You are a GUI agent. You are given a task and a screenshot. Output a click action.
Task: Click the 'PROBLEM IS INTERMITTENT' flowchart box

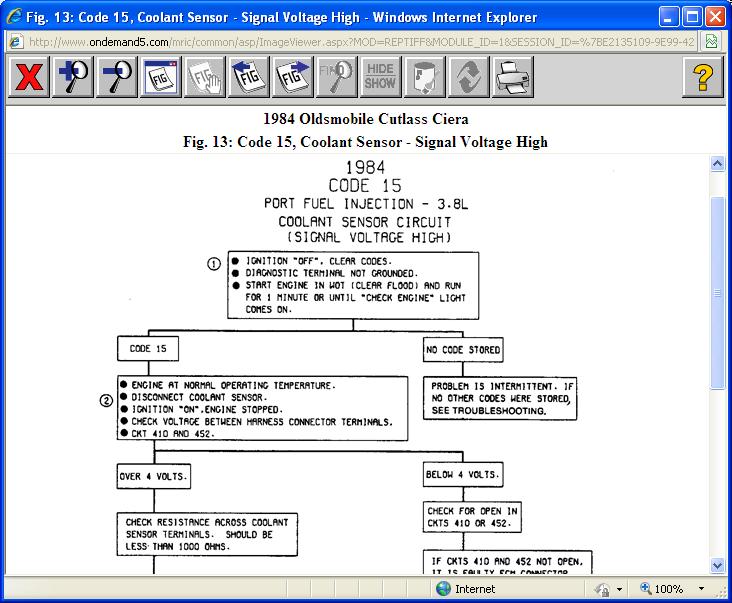click(x=500, y=399)
